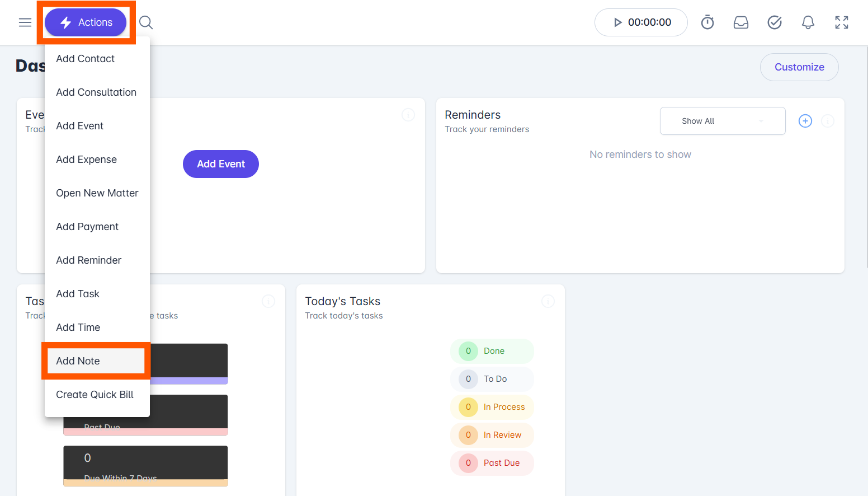Open the Show All reminders dropdown
This screenshot has width=868, height=496.
point(723,121)
